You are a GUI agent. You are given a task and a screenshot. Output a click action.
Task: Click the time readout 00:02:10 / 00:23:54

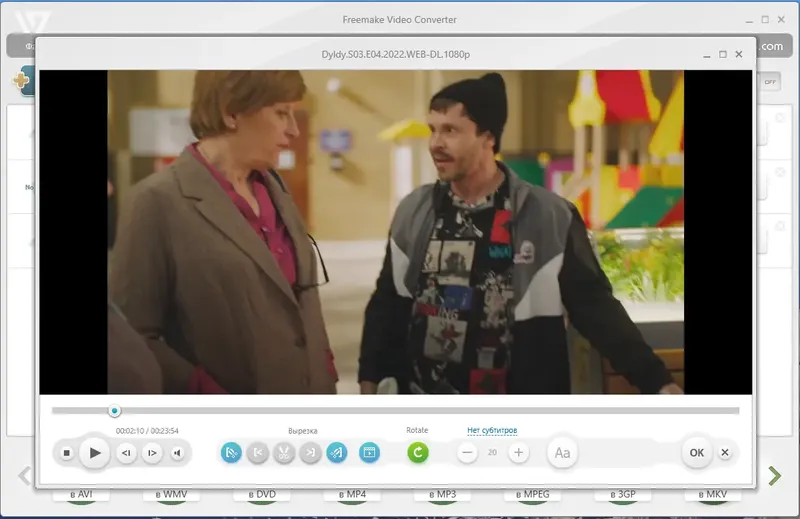pos(147,431)
